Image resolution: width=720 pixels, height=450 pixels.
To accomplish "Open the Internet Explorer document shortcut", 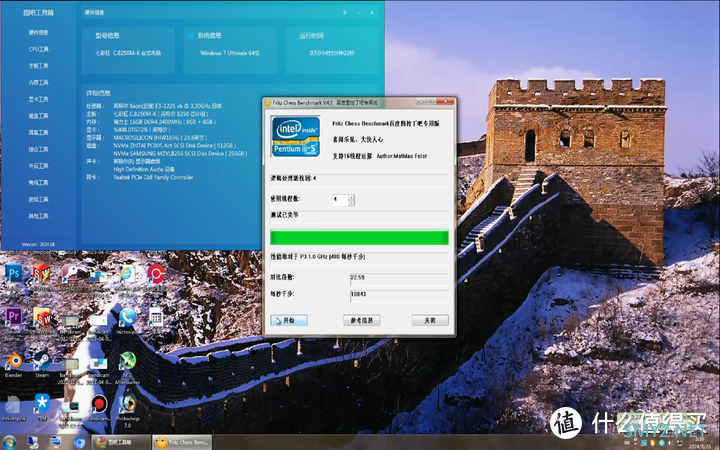I will click(x=127, y=274).
